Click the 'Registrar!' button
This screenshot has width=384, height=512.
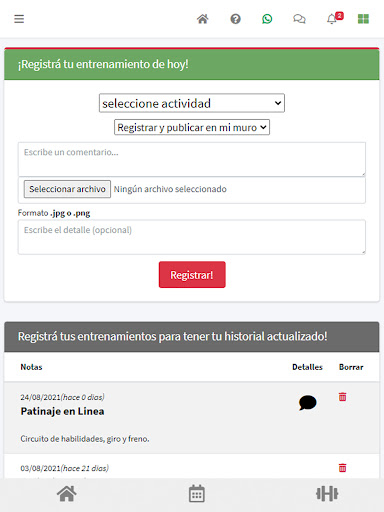coord(192,275)
